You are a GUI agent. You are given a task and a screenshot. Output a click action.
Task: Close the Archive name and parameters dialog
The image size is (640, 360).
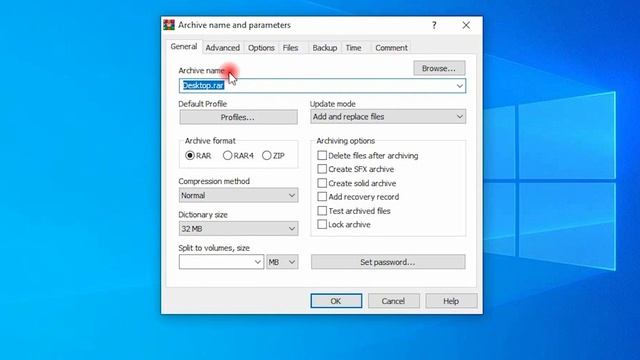[466, 25]
